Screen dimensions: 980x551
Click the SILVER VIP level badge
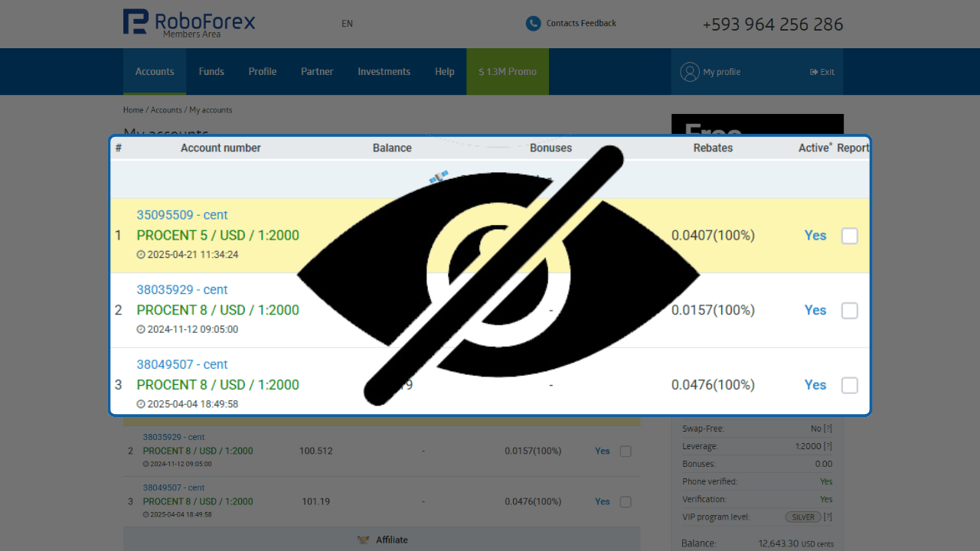[803, 517]
